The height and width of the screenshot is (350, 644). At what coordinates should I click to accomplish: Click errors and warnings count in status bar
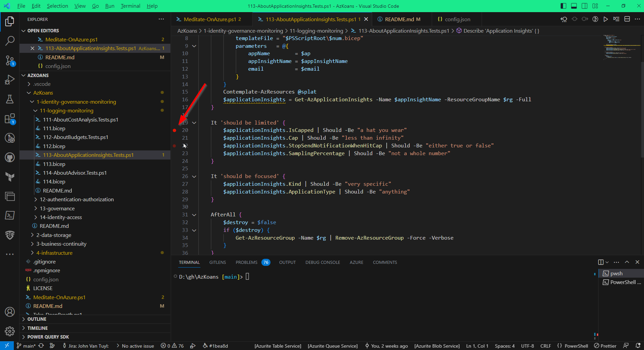tap(172, 346)
